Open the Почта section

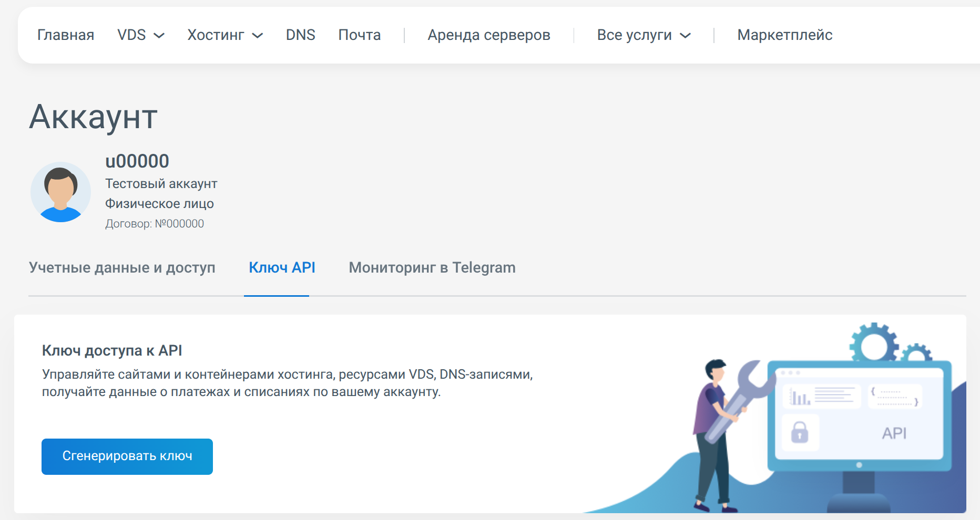(360, 35)
